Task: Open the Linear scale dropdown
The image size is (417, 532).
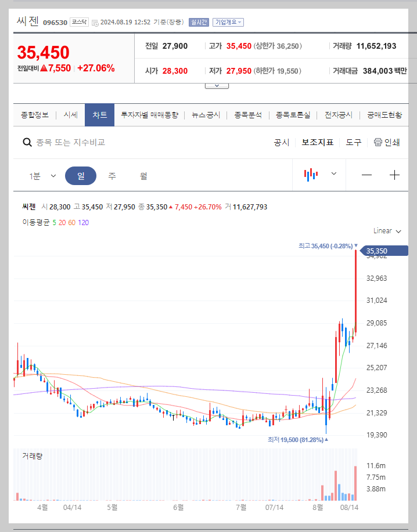Action: [x=385, y=230]
